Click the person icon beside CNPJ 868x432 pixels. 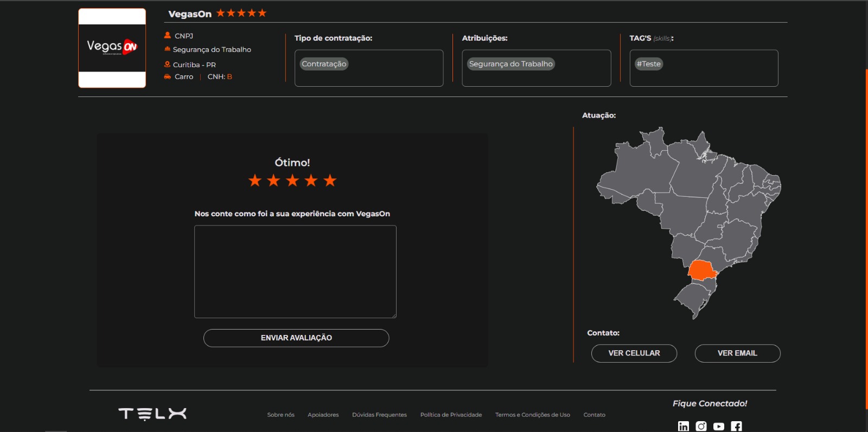(x=168, y=35)
